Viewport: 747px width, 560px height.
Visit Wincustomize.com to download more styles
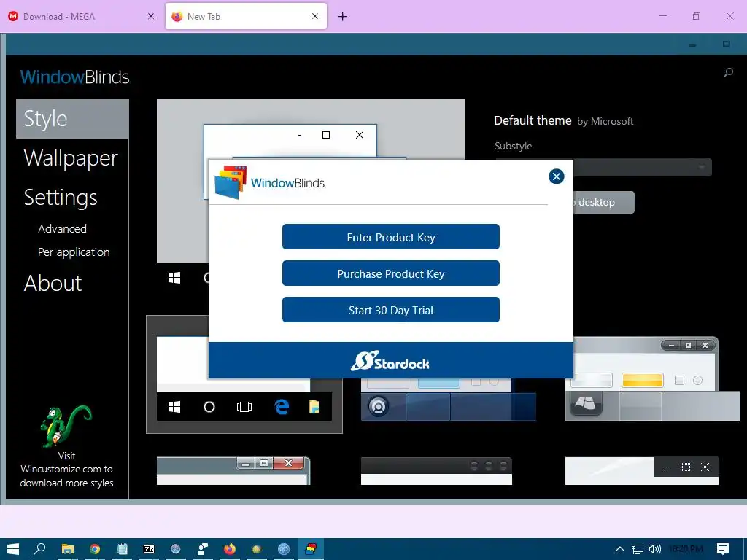pos(66,470)
